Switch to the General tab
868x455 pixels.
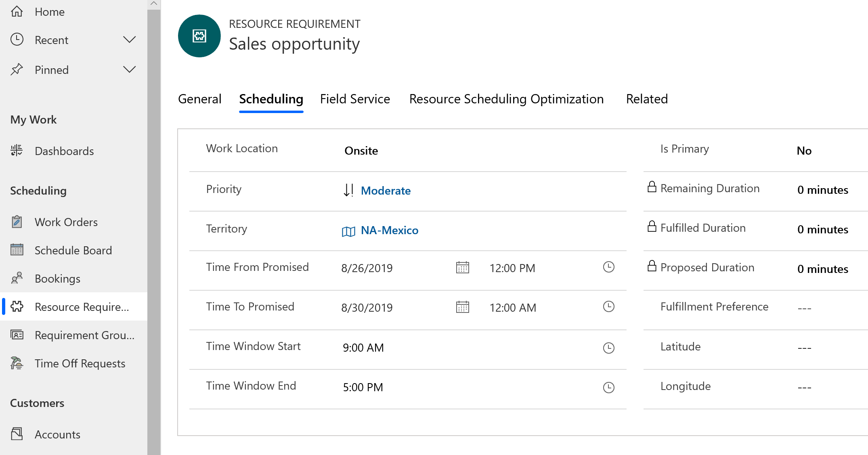point(200,98)
